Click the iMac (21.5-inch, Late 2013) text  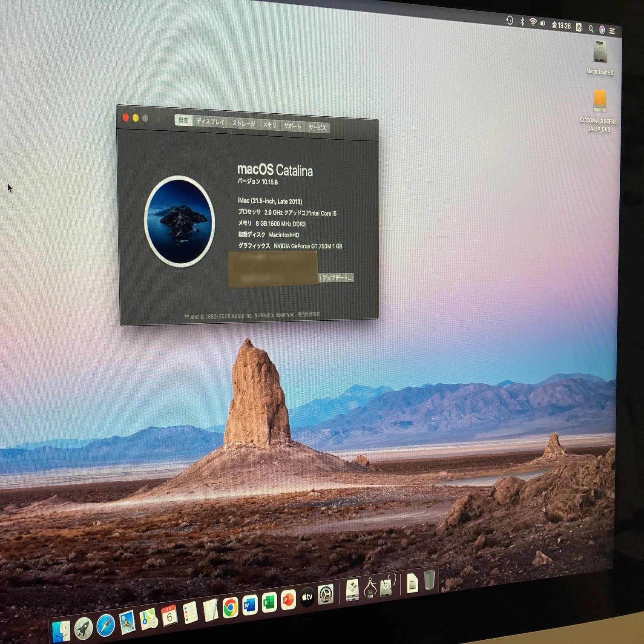tap(270, 201)
